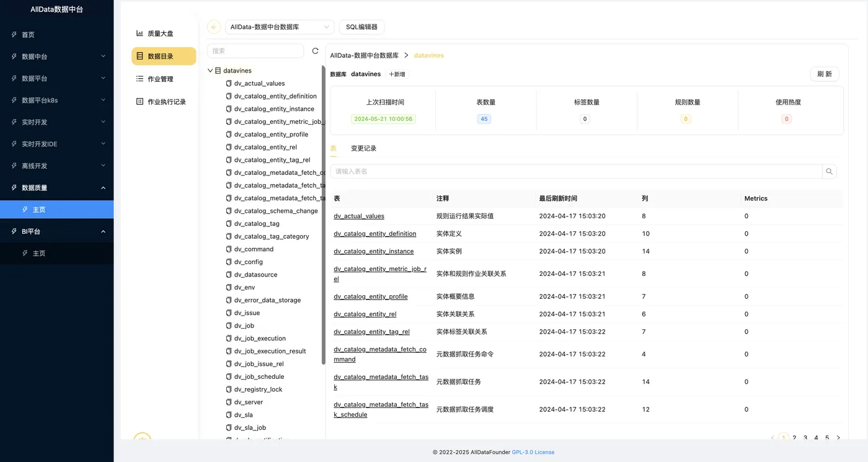This screenshot has height=462, width=868.
Task: Click the 请输入表名 search field
Action: 576,172
